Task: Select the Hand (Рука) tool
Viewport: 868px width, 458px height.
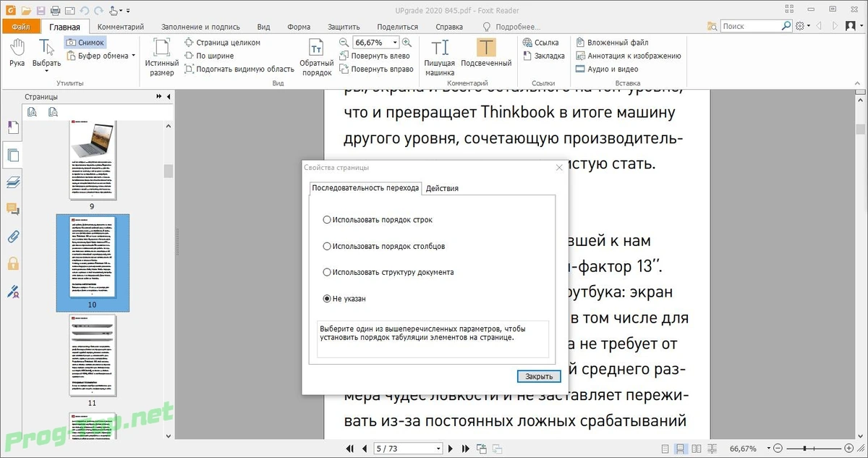Action: click(x=17, y=54)
